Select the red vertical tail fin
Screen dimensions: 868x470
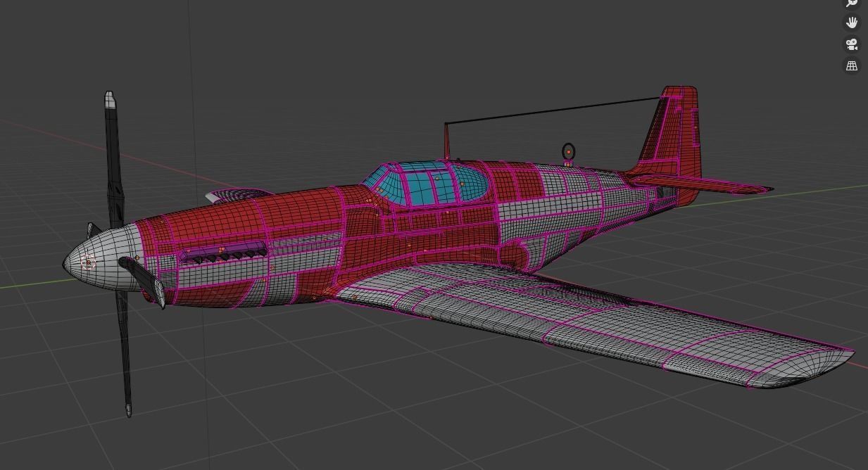[672, 137]
